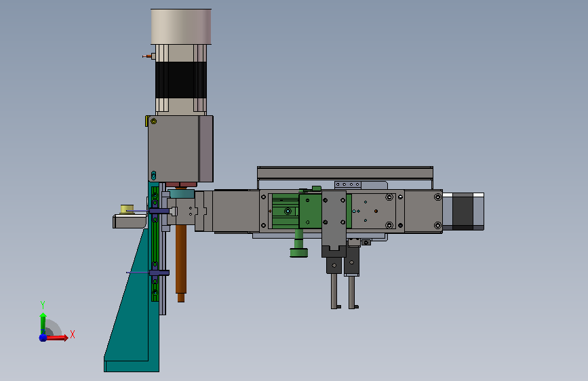Image resolution: width=588 pixels, height=381 pixels.
Task: Select the dark gray vertical plate mid-arm
Action: pos(334,221)
